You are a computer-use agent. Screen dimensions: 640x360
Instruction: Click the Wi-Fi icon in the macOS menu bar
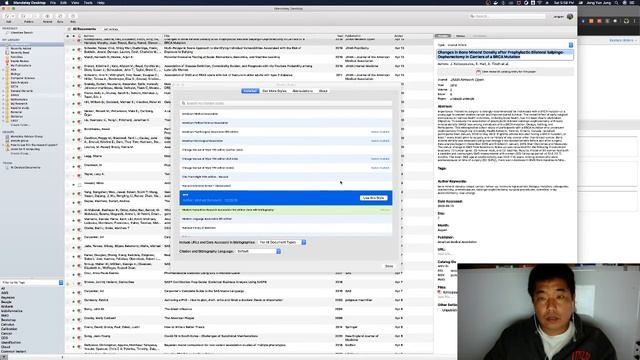540,2
